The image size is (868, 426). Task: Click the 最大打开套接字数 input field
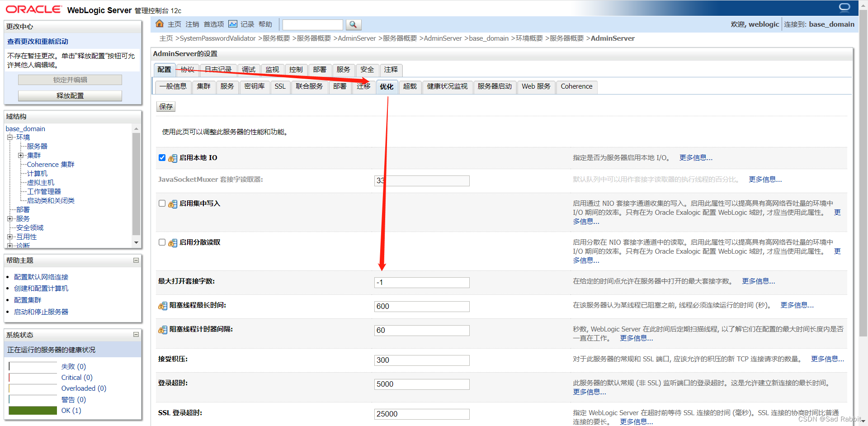tap(421, 282)
